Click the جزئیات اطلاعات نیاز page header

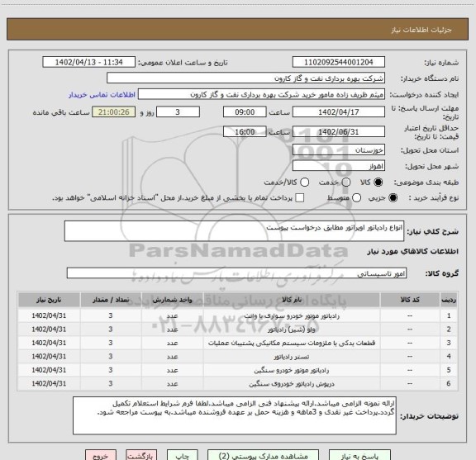pyautogui.click(x=421, y=30)
